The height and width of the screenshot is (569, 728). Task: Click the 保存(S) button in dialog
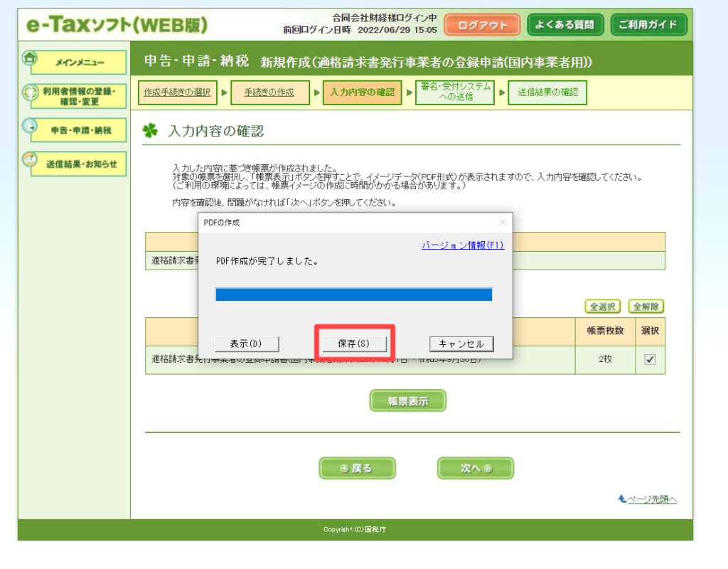coord(355,344)
